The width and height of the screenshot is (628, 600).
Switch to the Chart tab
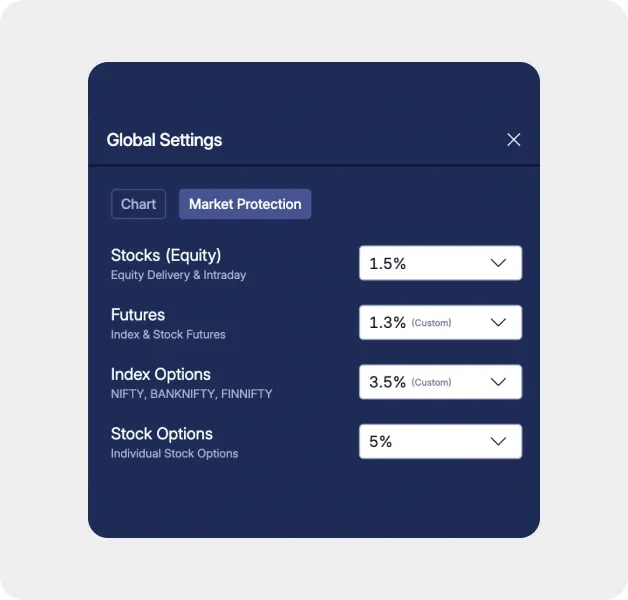click(139, 204)
